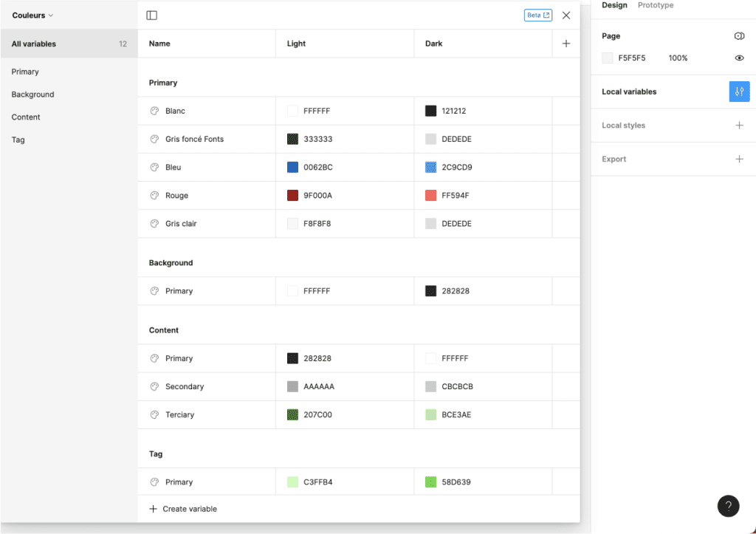Select the Content group in sidebar
The height and width of the screenshot is (534, 756).
click(26, 117)
